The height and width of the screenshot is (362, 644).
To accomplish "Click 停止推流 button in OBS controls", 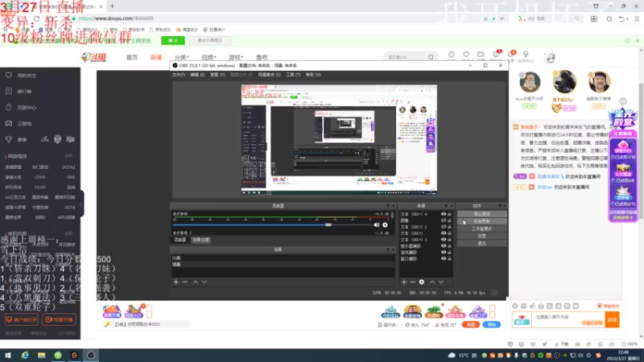I will pos(481,214).
